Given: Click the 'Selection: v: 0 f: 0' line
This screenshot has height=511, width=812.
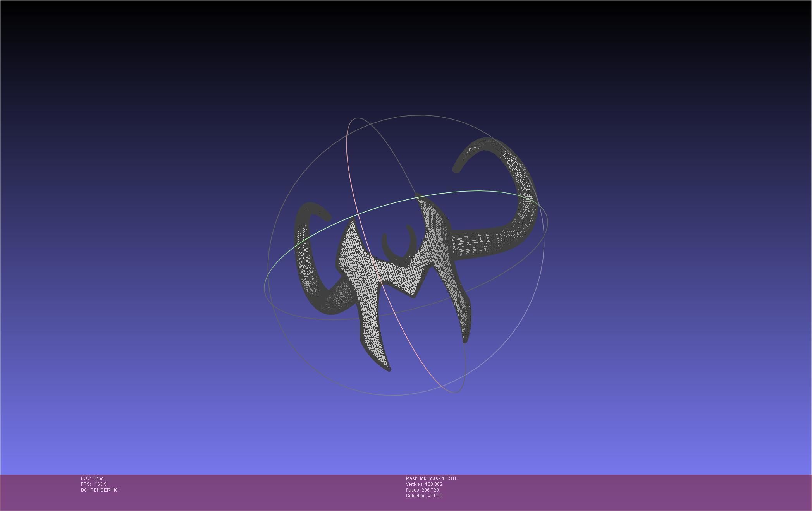Looking at the screenshot, I should point(424,496).
